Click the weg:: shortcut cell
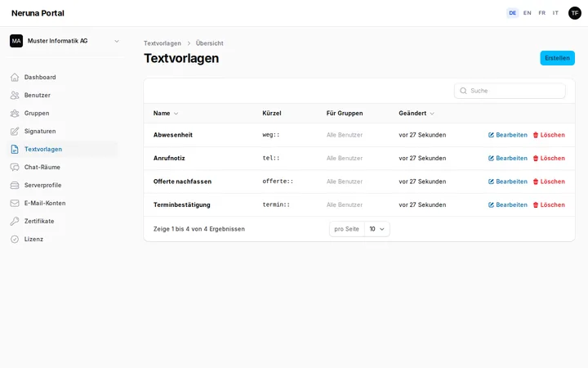This screenshot has width=588, height=368. click(271, 135)
